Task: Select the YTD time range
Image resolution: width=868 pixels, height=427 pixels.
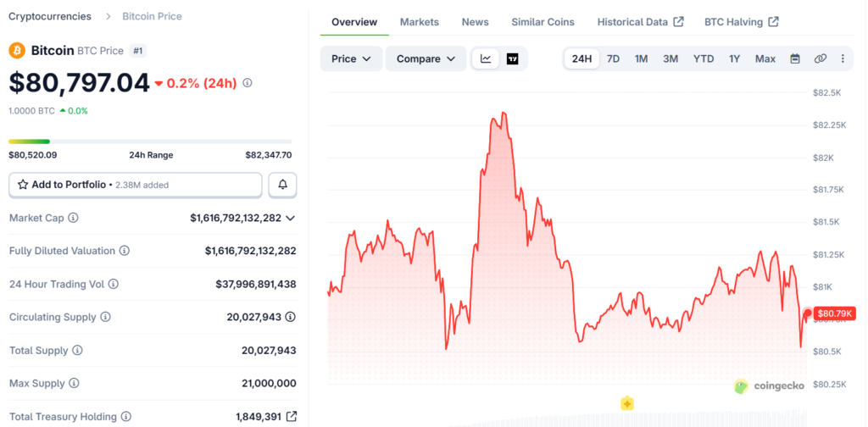Action: click(x=704, y=58)
